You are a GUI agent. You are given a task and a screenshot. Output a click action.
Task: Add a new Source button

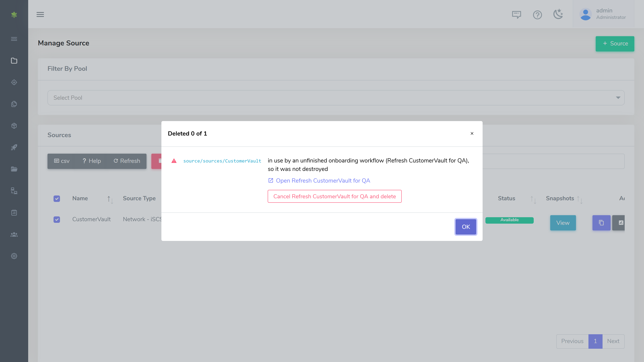coord(615,44)
